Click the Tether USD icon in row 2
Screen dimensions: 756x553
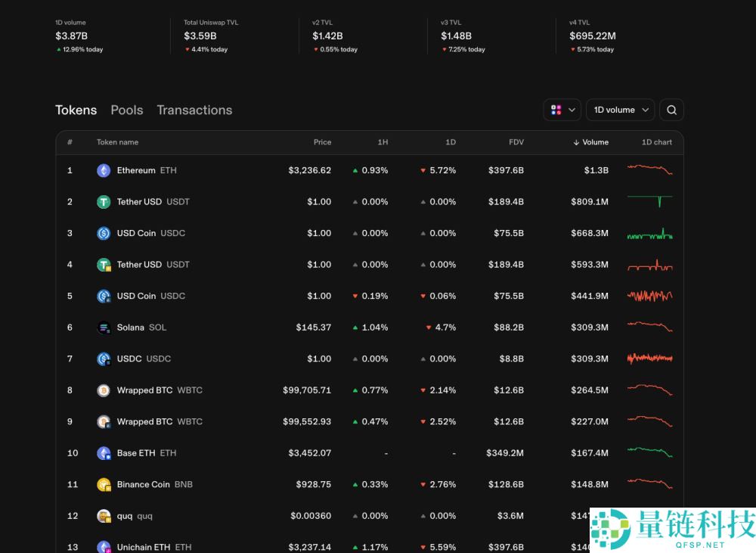click(x=104, y=202)
